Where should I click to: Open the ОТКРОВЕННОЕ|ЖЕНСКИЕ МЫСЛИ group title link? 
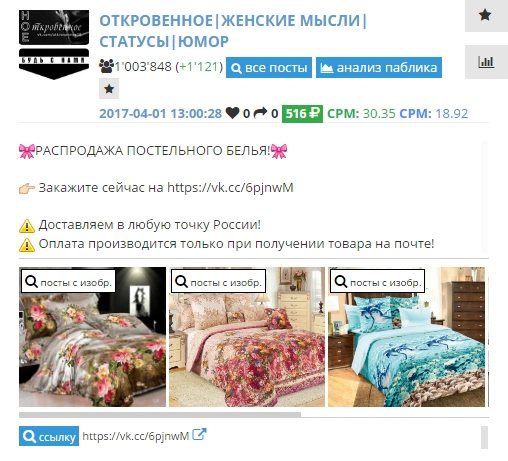click(233, 31)
